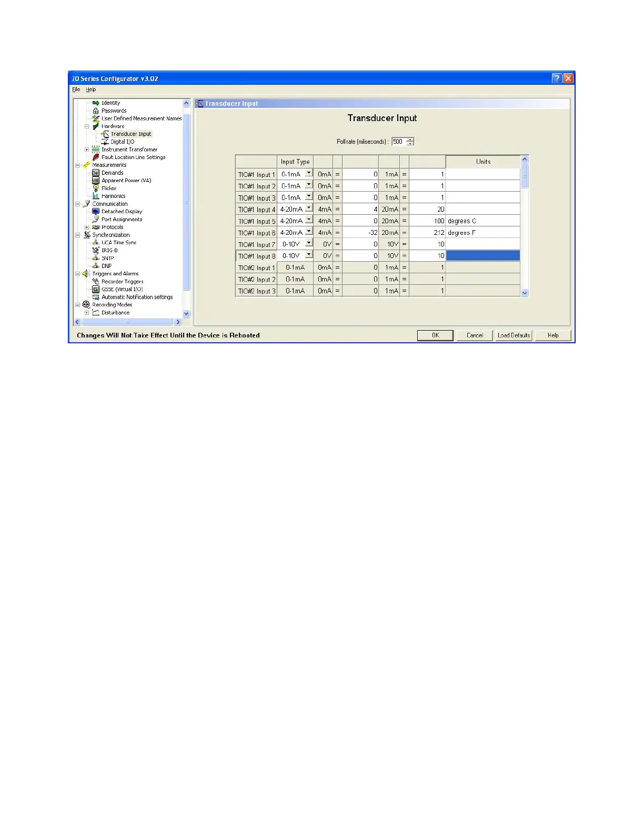
Task: Click the bottom-right Help button
Action: coord(553,335)
